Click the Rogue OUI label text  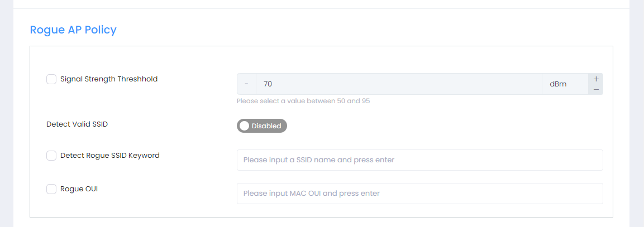[79, 189]
